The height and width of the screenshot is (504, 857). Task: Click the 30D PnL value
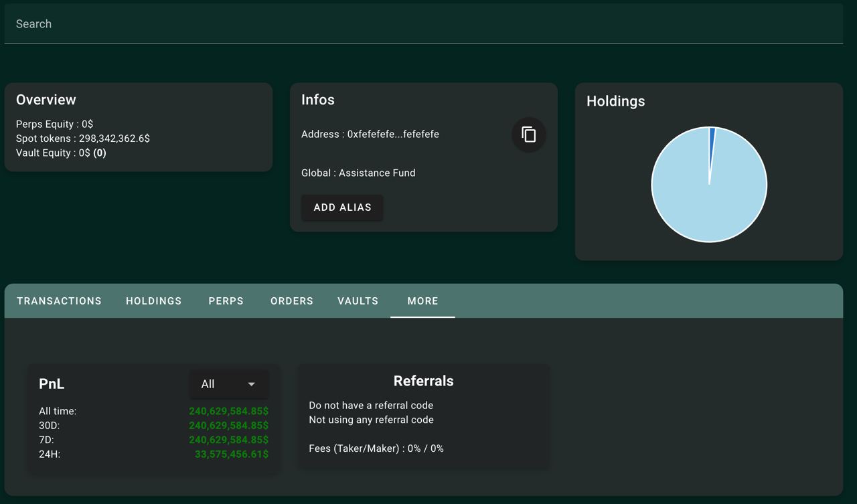pyautogui.click(x=228, y=426)
